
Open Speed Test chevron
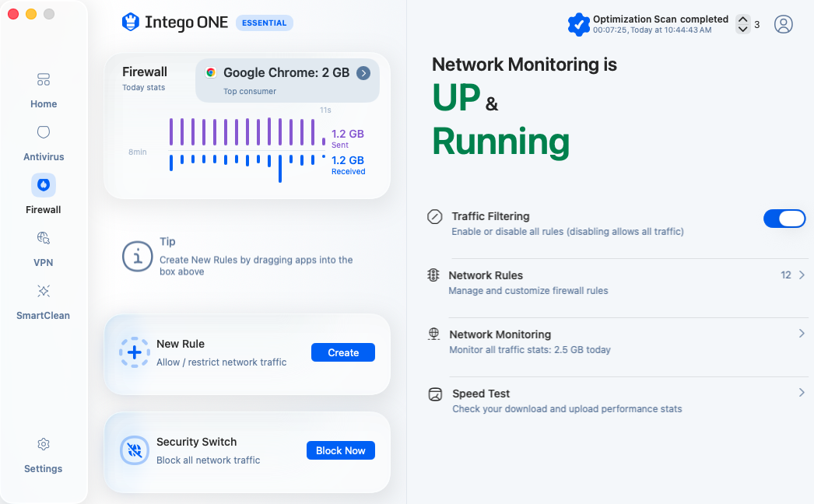click(802, 393)
